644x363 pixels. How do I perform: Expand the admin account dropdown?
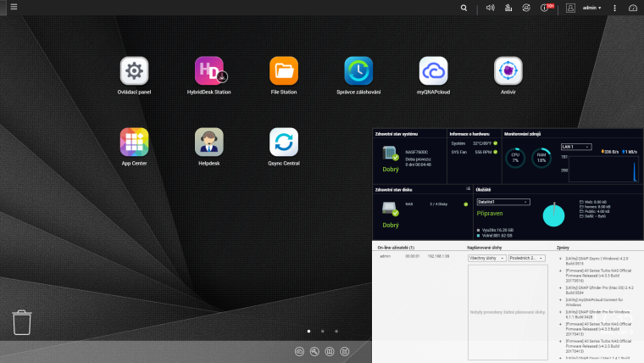click(x=591, y=8)
